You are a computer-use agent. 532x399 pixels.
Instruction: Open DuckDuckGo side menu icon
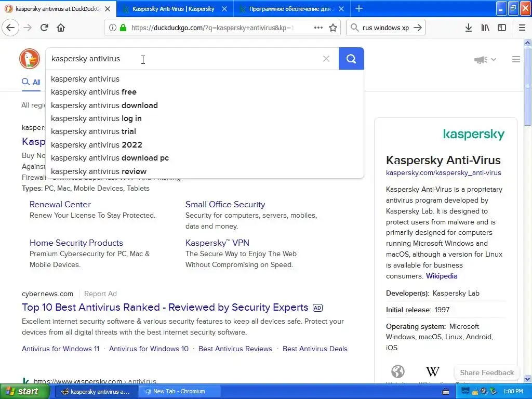pyautogui.click(x=516, y=59)
